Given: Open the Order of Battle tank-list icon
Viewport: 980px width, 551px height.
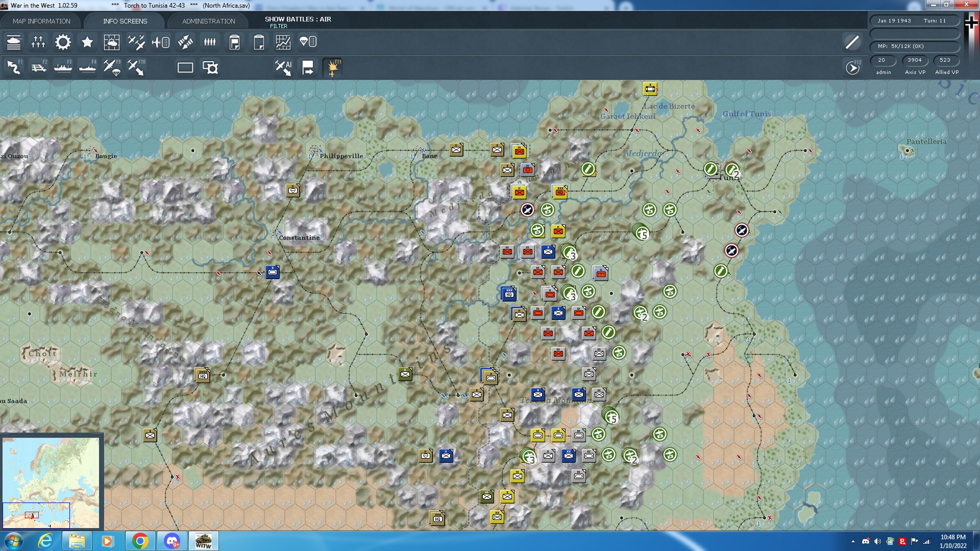Looking at the screenshot, I should tap(14, 42).
